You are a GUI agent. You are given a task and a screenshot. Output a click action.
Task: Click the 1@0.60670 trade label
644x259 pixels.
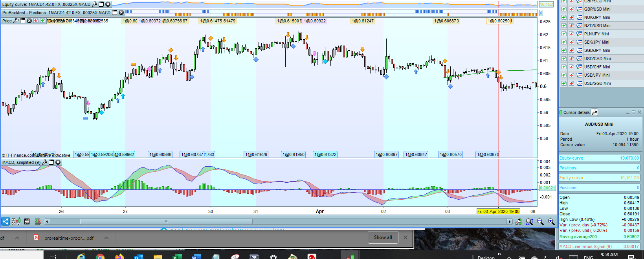(488, 154)
